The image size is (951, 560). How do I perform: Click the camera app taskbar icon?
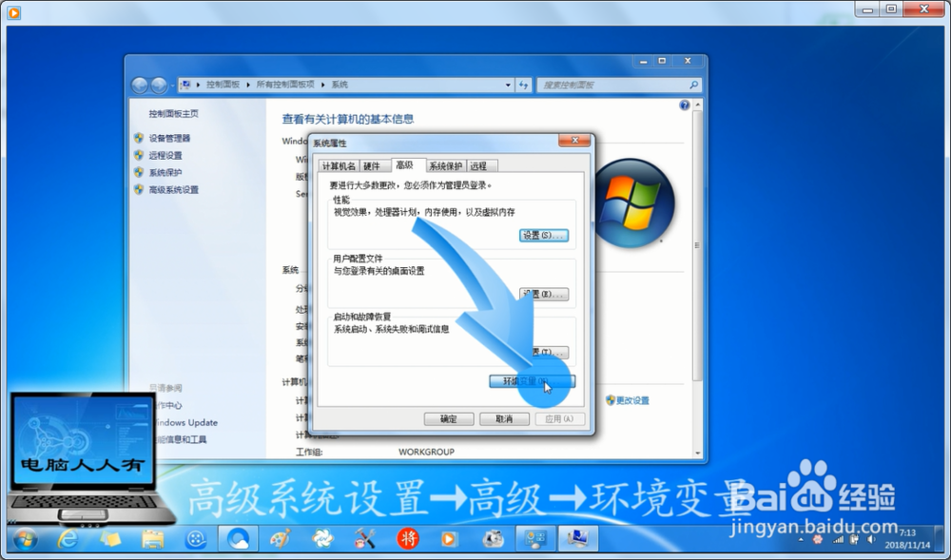coord(493,538)
